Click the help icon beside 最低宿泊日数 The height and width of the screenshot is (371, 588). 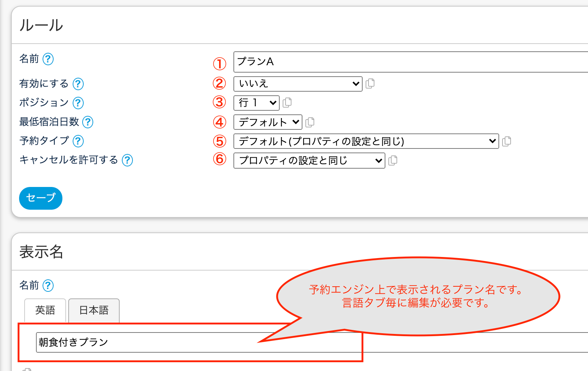pyautogui.click(x=88, y=122)
